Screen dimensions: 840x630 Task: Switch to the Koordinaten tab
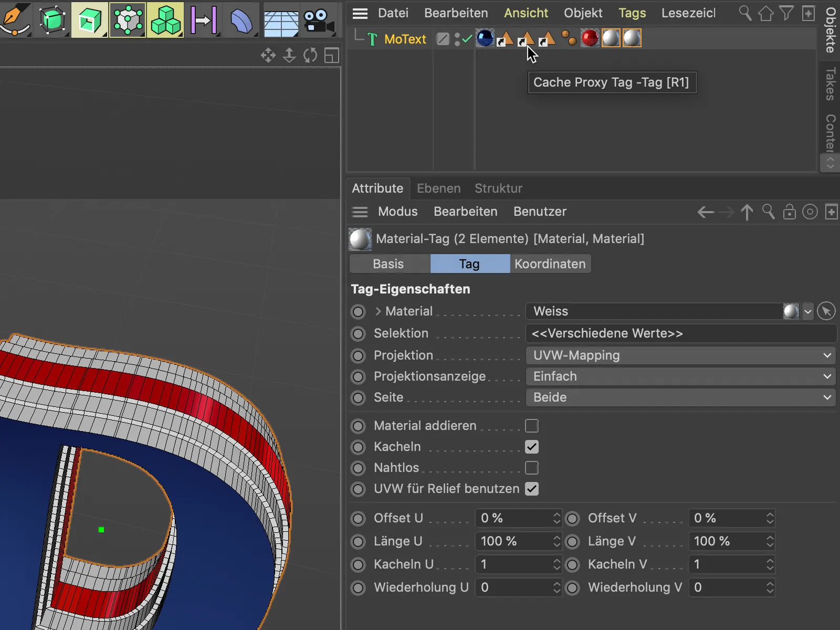[x=550, y=264]
